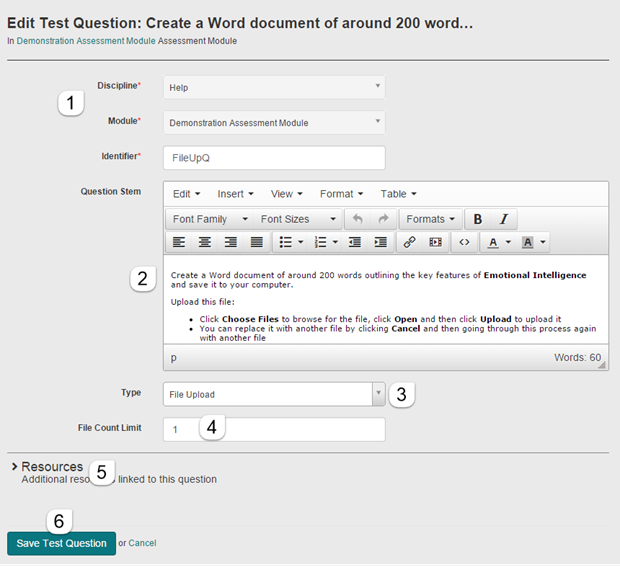Toggle bold formatting in editor toolbar
Image resolution: width=620 pixels, height=567 pixels.
(x=478, y=219)
